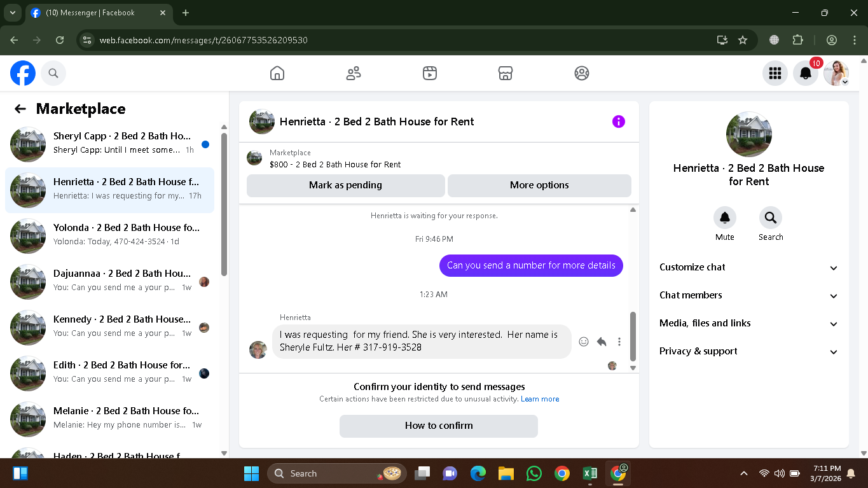Open the Facebook search magnifier
The height and width of the screenshot is (488, 868).
point(53,73)
